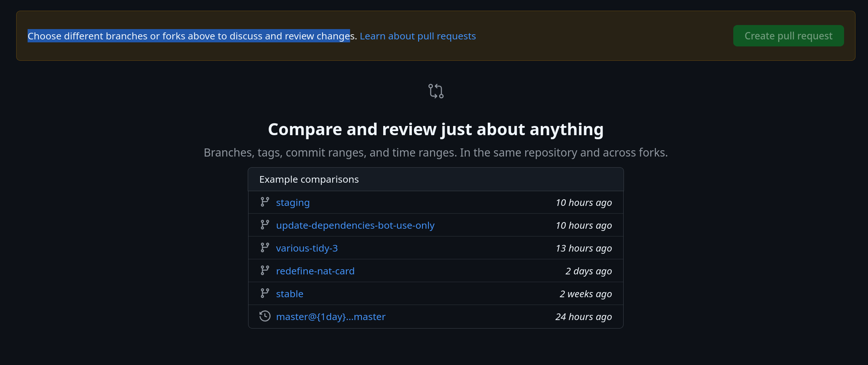Compare using the master@{1day}...master link
The width and height of the screenshot is (868, 365).
pos(331,317)
